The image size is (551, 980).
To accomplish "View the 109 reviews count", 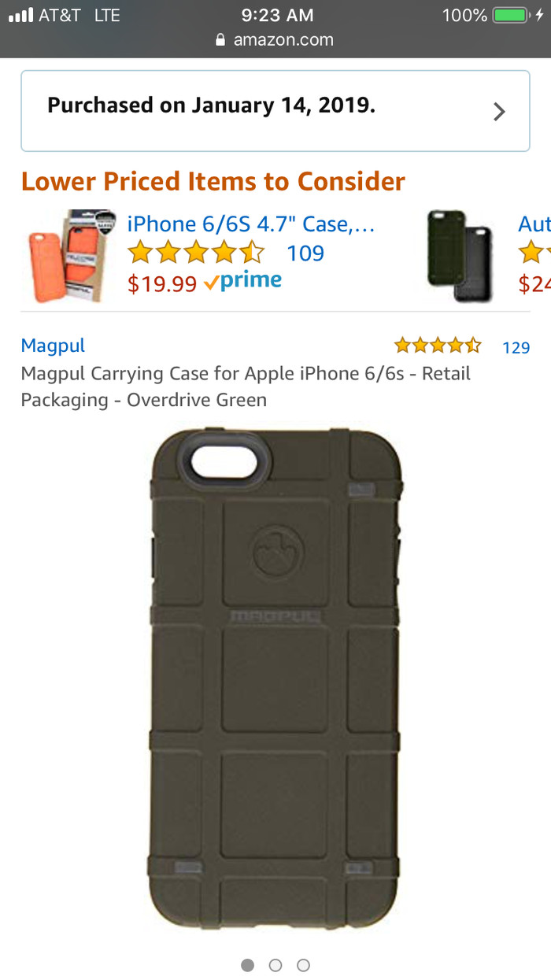I will (x=305, y=253).
